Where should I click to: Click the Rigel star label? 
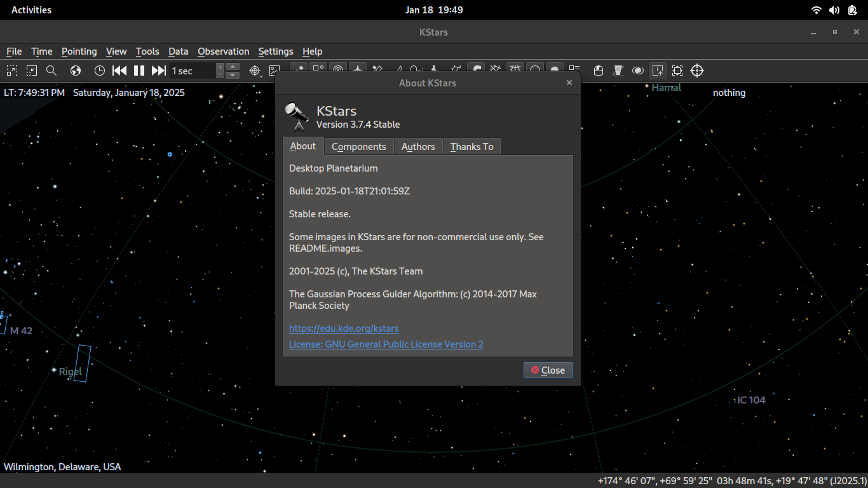[x=71, y=372]
